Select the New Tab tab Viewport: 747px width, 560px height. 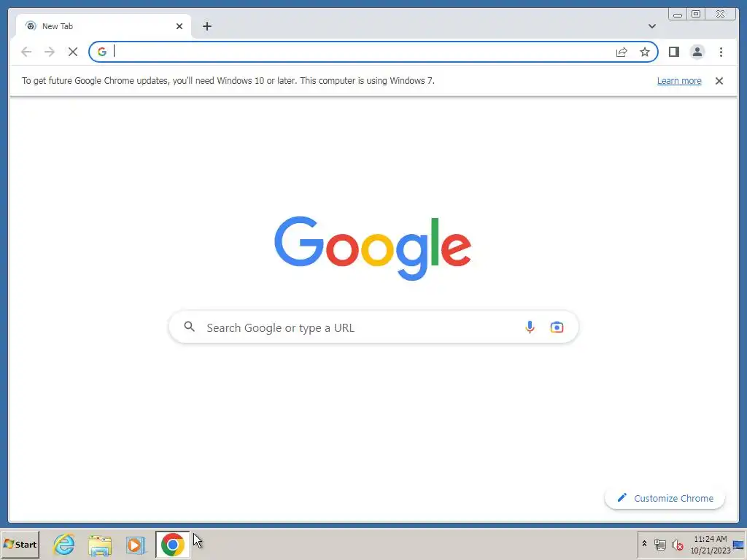click(104, 26)
